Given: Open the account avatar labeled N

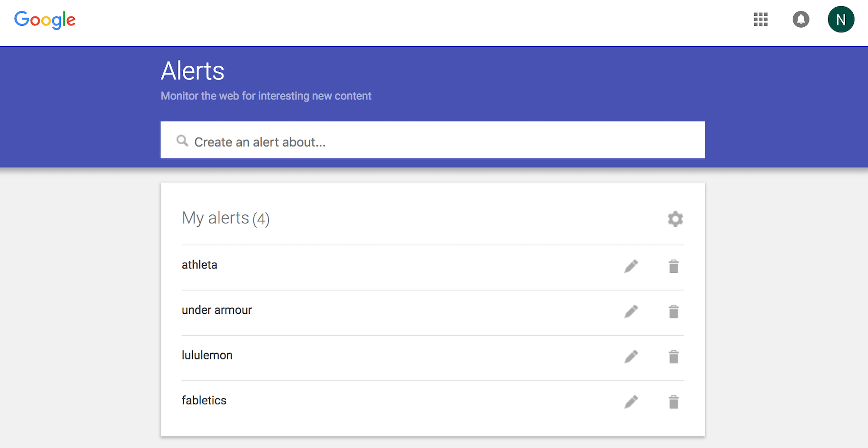Looking at the screenshot, I should click(x=840, y=20).
